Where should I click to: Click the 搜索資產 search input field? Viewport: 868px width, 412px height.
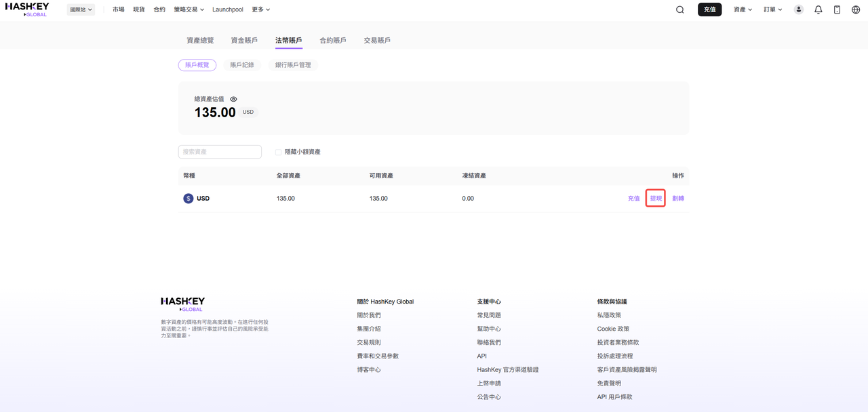pyautogui.click(x=220, y=152)
